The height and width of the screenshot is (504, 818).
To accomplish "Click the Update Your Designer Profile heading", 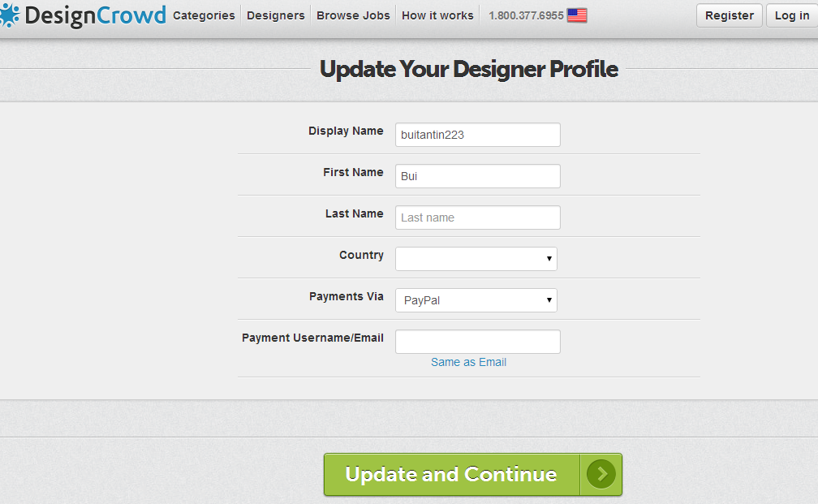I will click(469, 69).
